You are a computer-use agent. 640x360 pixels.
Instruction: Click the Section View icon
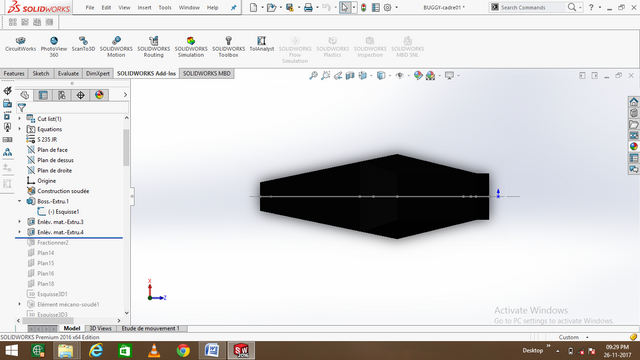350,76
